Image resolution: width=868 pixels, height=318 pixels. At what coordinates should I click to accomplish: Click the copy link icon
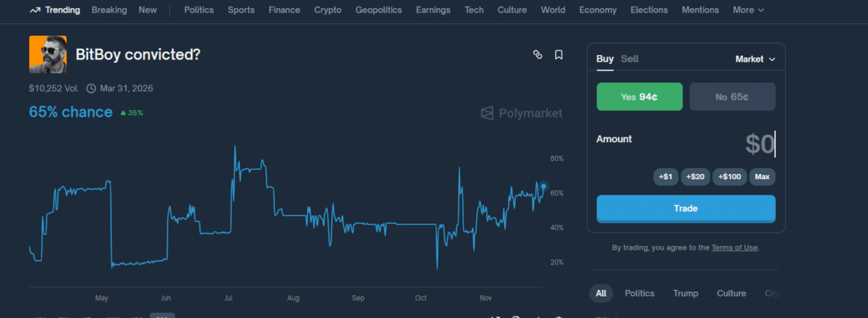coord(538,54)
